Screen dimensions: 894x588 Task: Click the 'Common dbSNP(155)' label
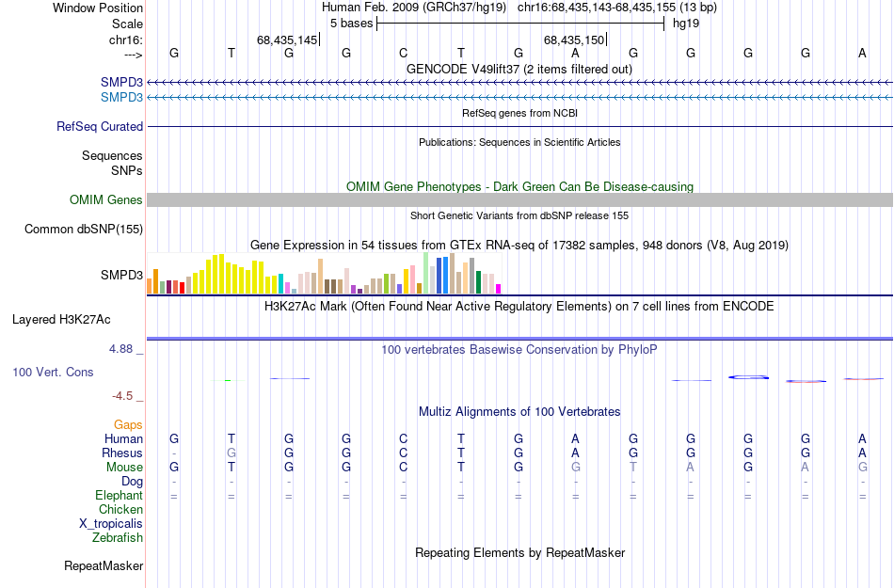[x=84, y=229]
